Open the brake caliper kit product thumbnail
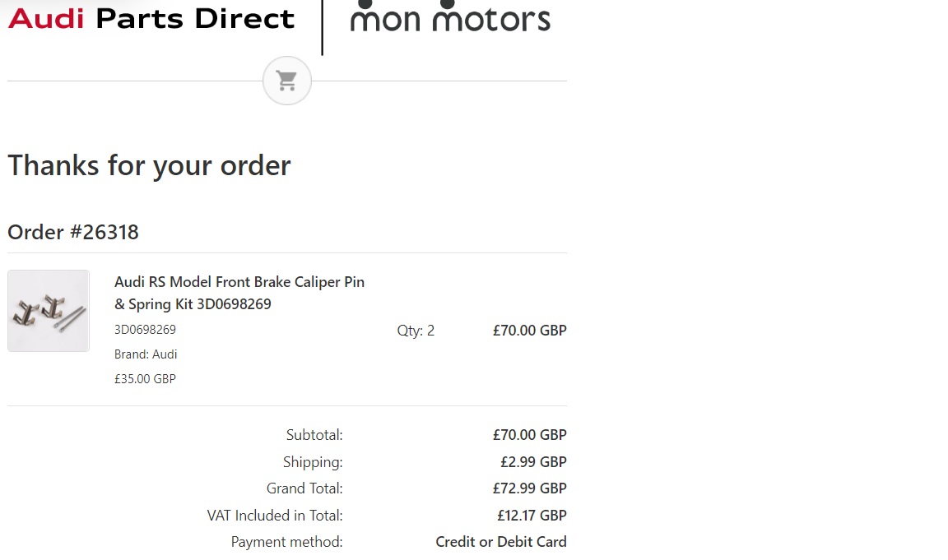948x560 pixels. 49,311
